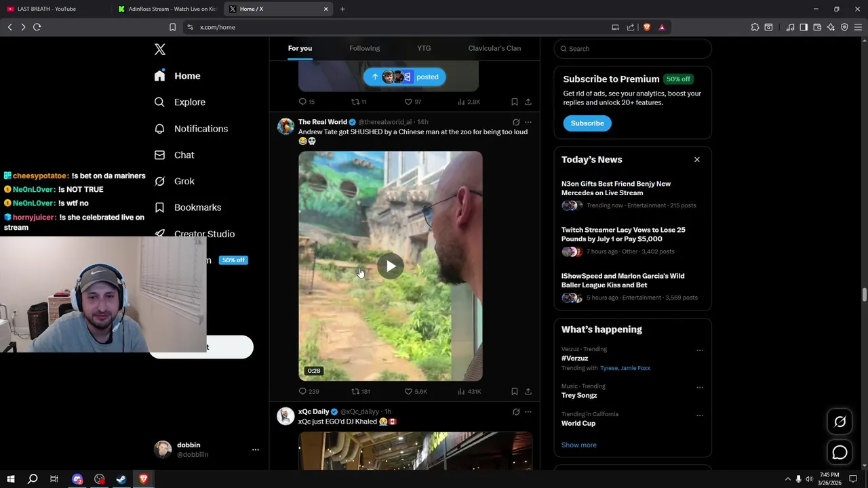Open Windows Start menu
The width and height of the screenshot is (868, 488).
(10, 479)
